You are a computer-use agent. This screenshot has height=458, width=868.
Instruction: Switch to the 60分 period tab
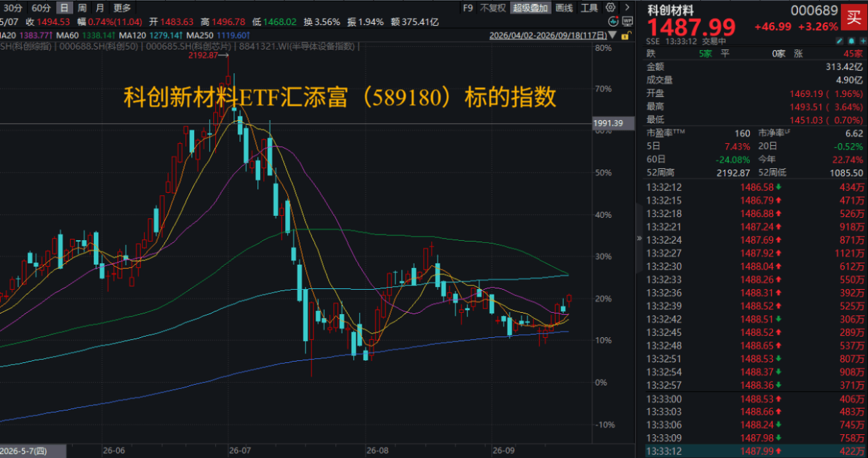pos(41,8)
